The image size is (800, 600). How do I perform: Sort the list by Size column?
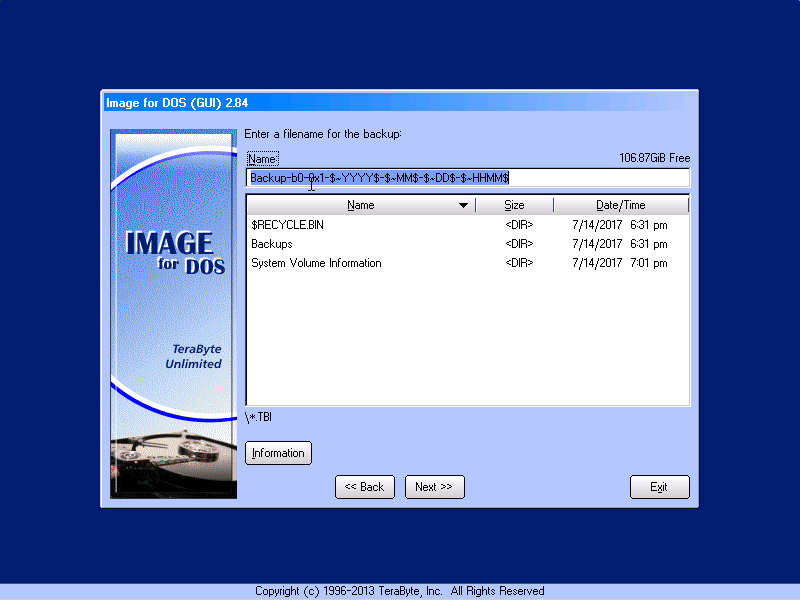514,205
